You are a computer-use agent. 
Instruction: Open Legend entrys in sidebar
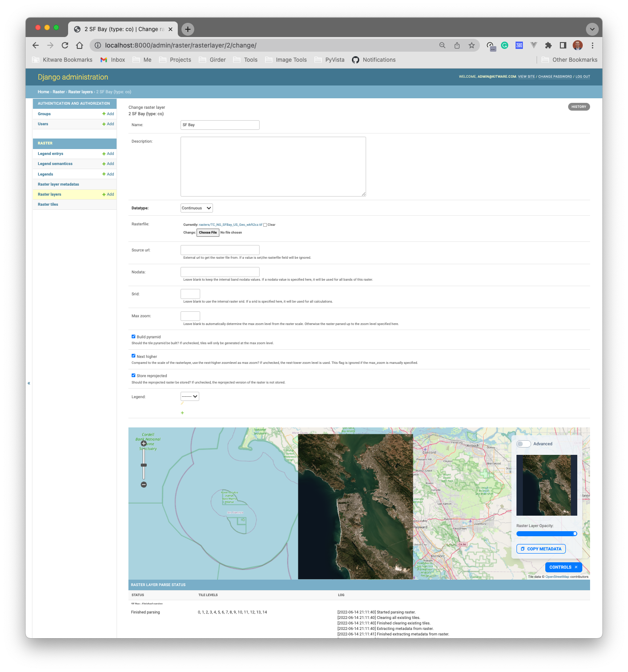[51, 154]
